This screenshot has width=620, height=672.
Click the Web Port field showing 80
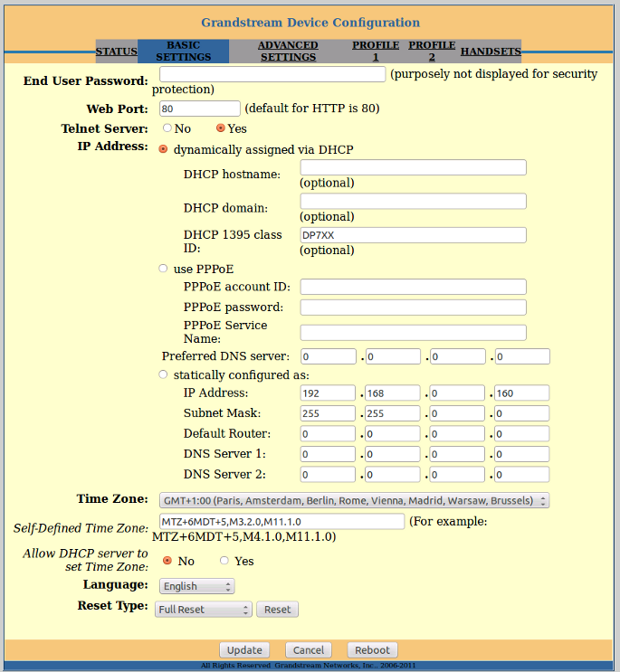click(x=200, y=109)
